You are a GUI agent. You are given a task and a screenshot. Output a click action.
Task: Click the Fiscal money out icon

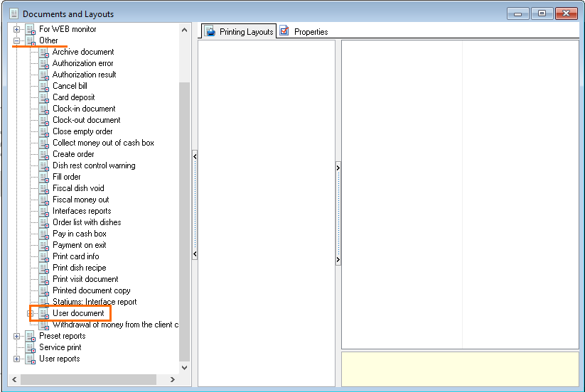click(44, 200)
